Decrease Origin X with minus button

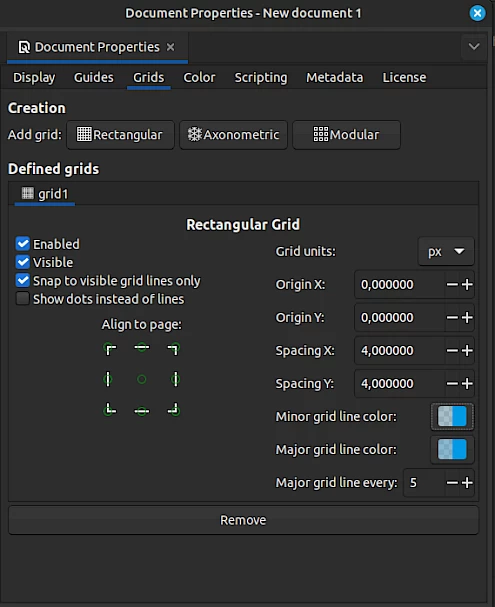[452, 285]
